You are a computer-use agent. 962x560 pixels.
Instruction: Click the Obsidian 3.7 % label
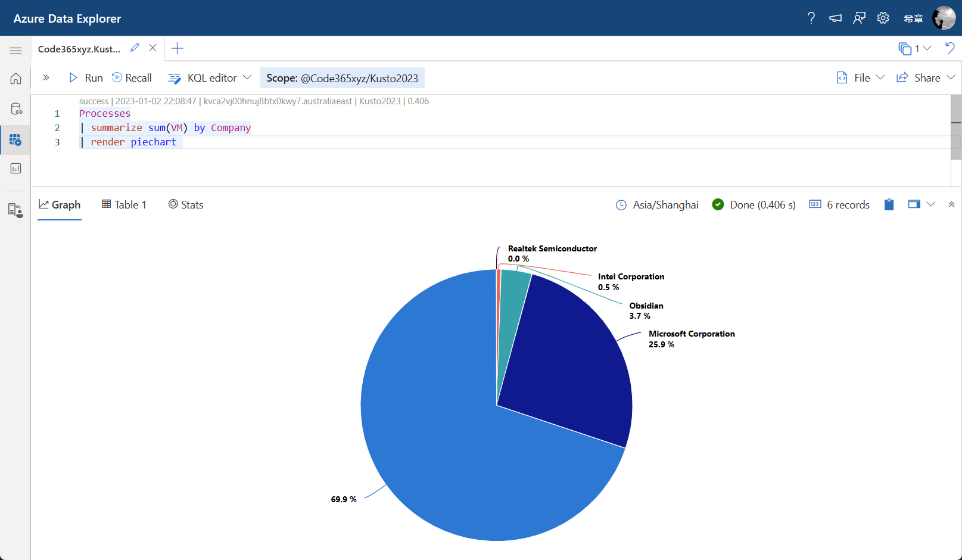tap(646, 310)
